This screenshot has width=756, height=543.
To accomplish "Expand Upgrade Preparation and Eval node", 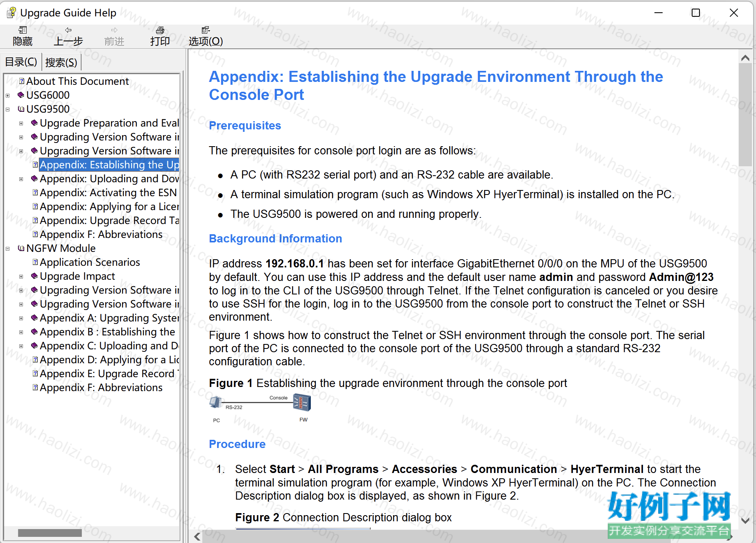I will click(21, 123).
